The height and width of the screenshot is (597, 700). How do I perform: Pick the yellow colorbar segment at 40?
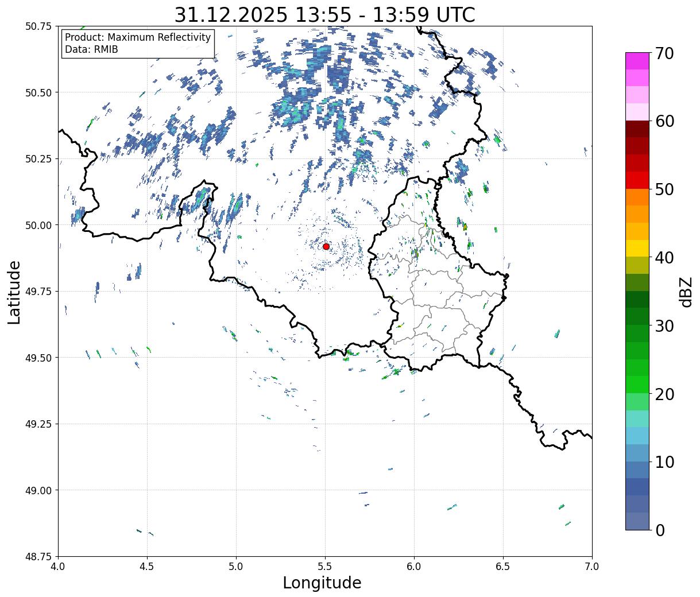pyautogui.click(x=637, y=249)
